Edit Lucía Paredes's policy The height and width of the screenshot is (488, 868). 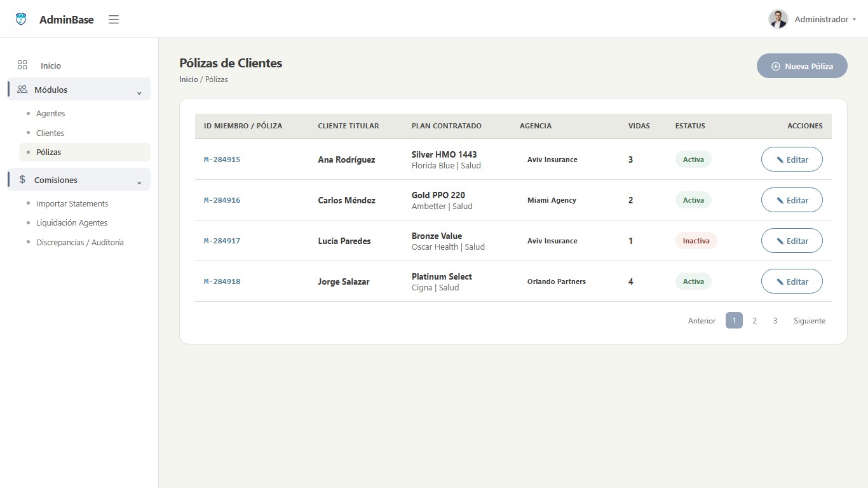coord(792,241)
